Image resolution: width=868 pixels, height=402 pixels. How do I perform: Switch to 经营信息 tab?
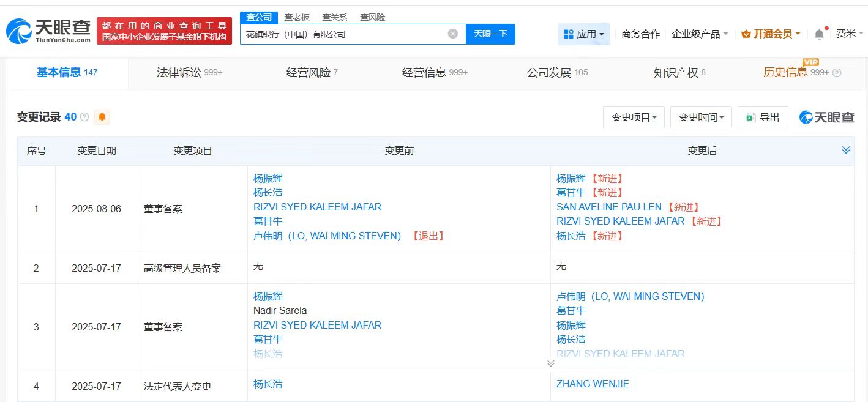click(435, 72)
